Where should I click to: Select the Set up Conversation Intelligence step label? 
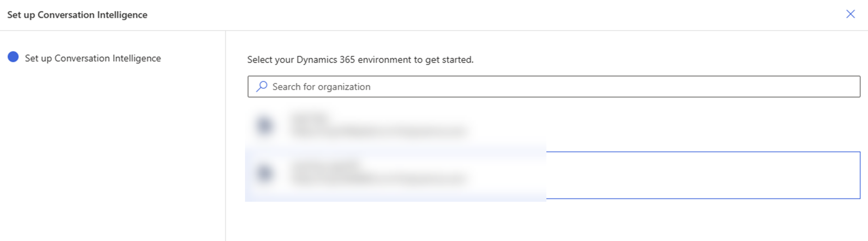click(93, 58)
